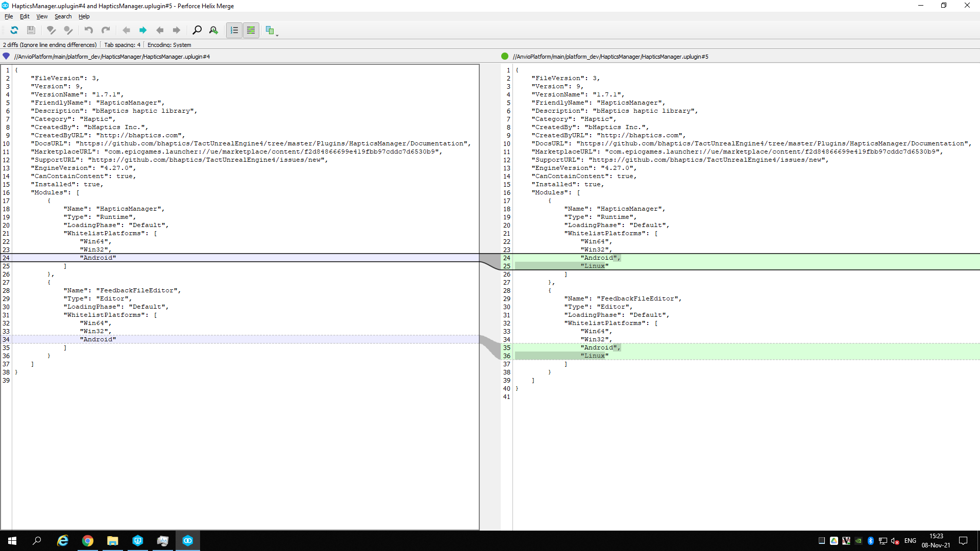Go to the previous diff
The width and height of the screenshot is (980, 551).
pos(126,30)
